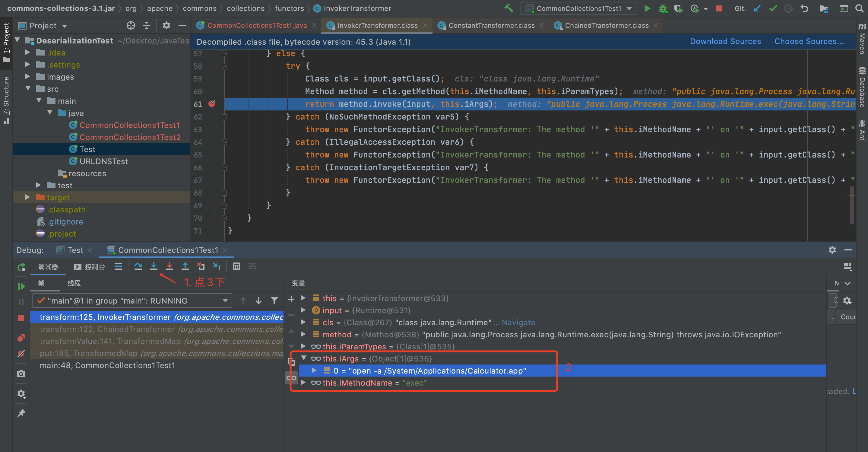Image resolution: width=868 pixels, height=452 pixels.
Task: Toggle breakpoint on line 61
Action: (x=212, y=104)
